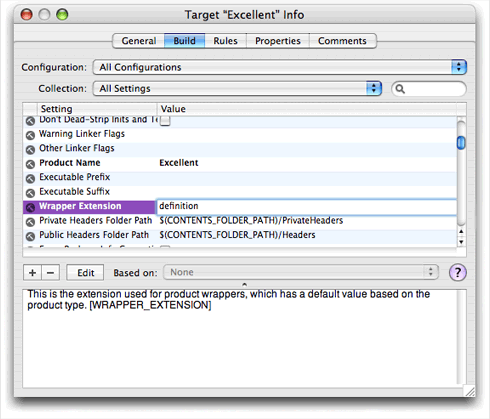Click the settings table scrollbar thumb

pyautogui.click(x=461, y=143)
